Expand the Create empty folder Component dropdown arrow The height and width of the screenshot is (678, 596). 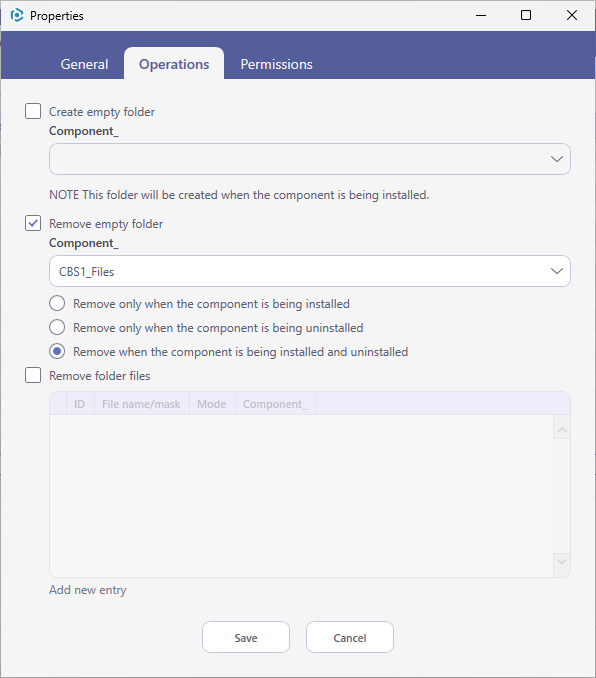tap(557, 159)
